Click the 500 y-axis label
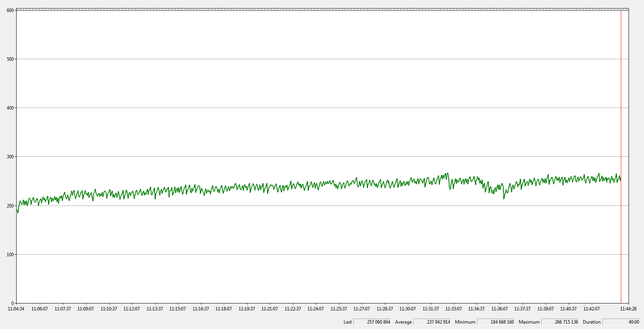Screen dimensions: 644x329 [x=10, y=59]
